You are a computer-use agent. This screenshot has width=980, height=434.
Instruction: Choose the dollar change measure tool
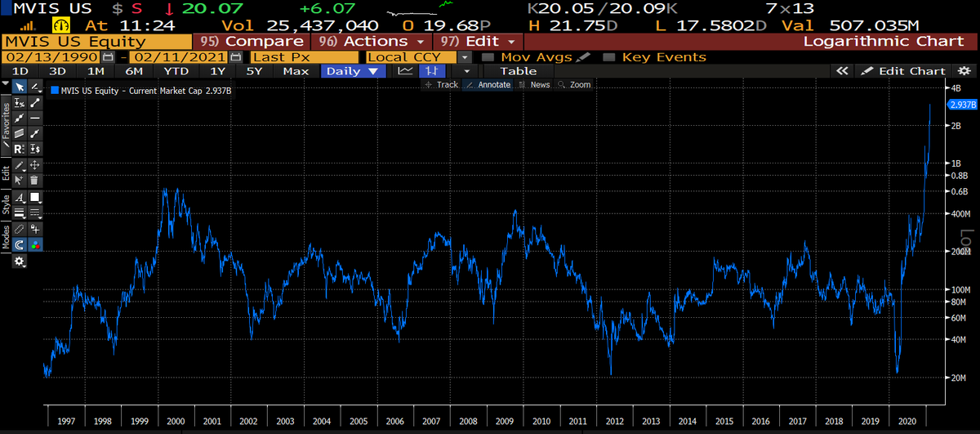tap(35, 149)
